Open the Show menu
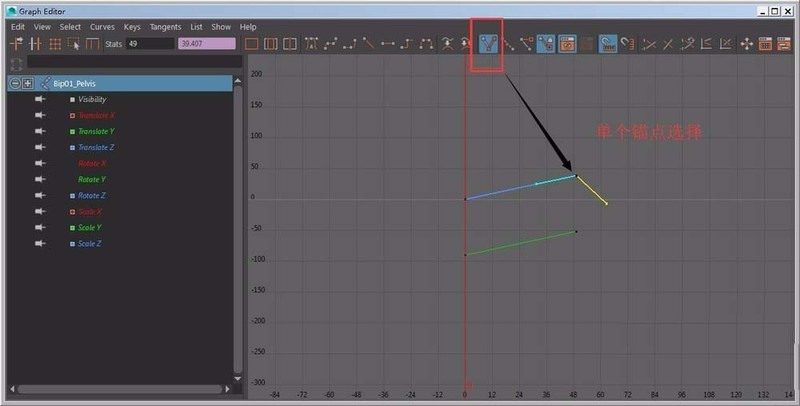The image size is (800, 406). pos(221,27)
